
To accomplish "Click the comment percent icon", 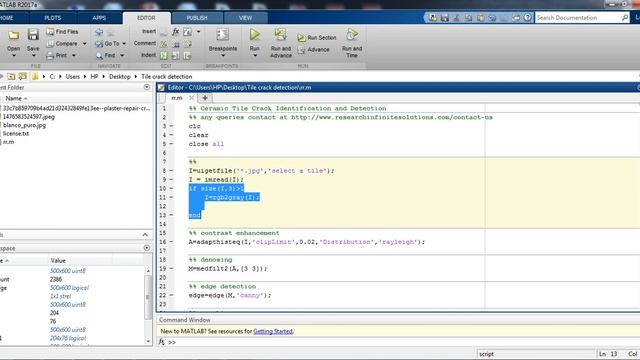I will tap(164, 44).
